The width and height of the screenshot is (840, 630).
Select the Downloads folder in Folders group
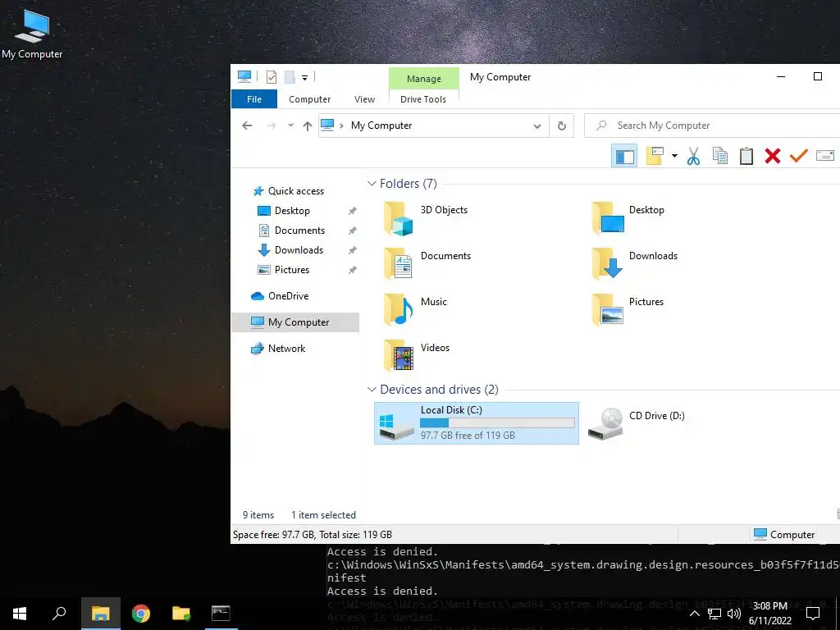tap(635, 263)
